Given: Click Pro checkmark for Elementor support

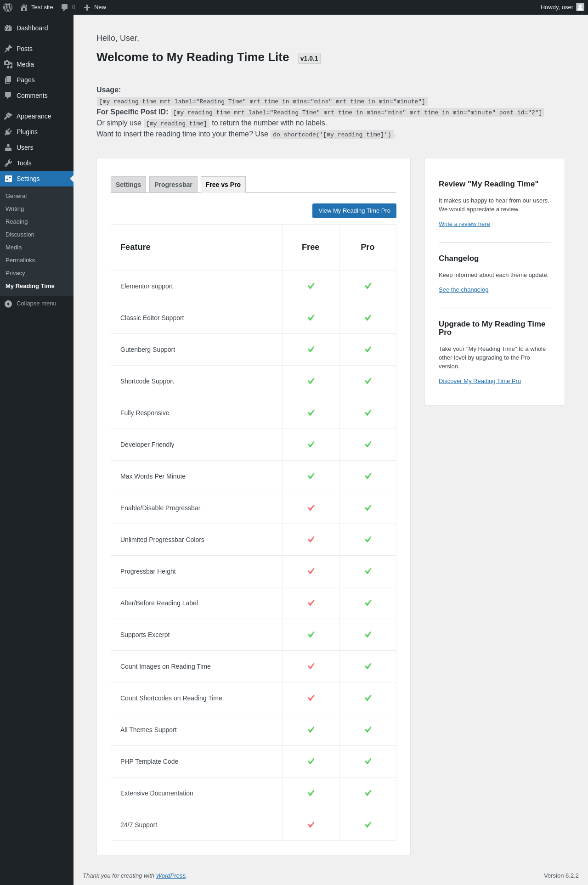Looking at the screenshot, I should pyautogui.click(x=368, y=286).
